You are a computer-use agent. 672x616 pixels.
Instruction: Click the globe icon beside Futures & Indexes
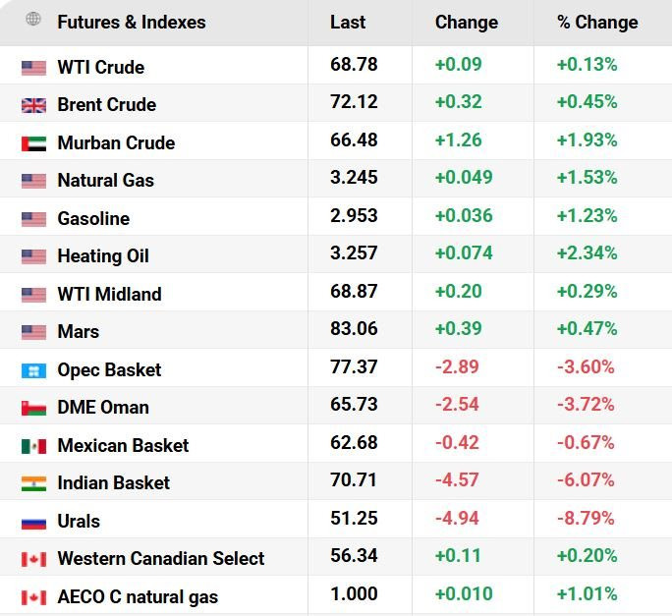coord(33,20)
